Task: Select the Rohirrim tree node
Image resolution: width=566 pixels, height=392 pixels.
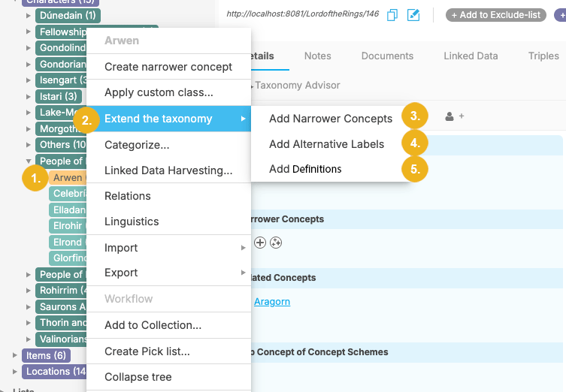Action: point(61,291)
